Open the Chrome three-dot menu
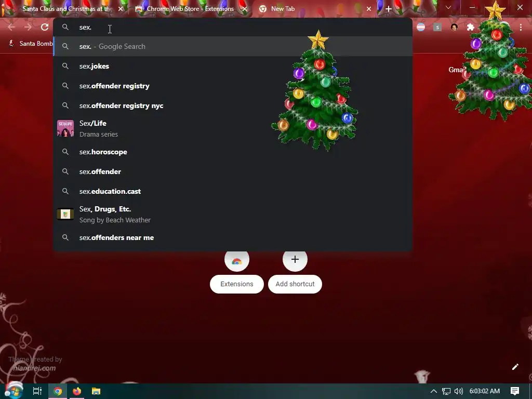532x399 pixels. point(521,27)
